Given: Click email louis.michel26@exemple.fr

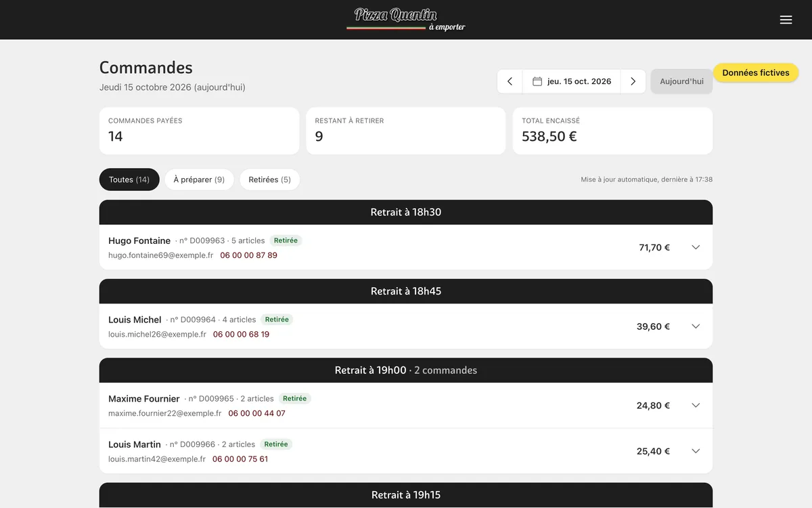Looking at the screenshot, I should click(157, 335).
